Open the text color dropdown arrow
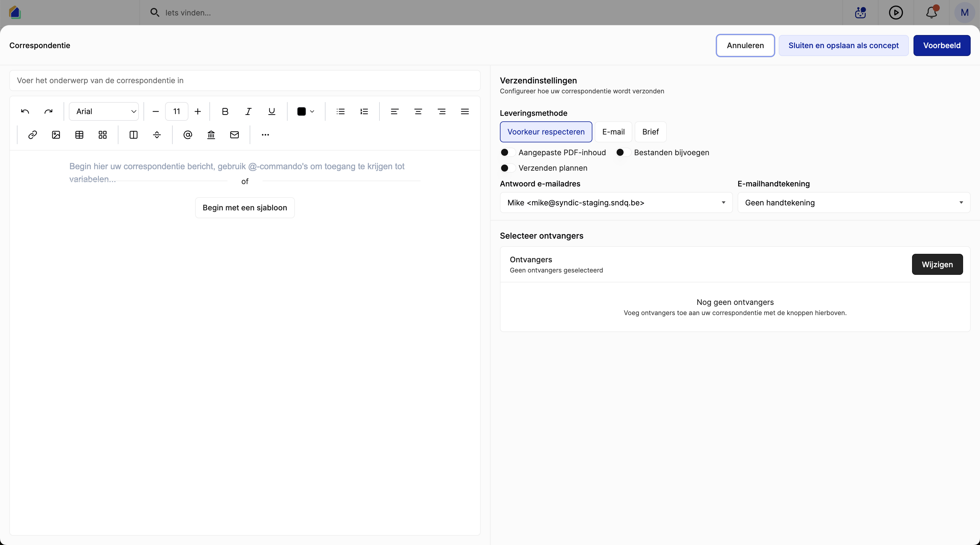This screenshot has height=545, width=980. 312,111
